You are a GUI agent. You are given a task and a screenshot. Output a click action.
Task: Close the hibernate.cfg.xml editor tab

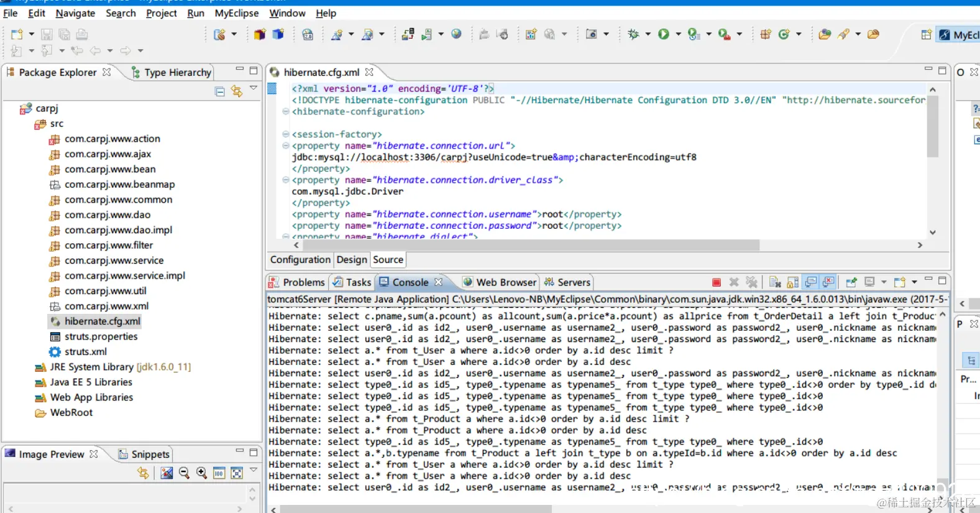(369, 73)
